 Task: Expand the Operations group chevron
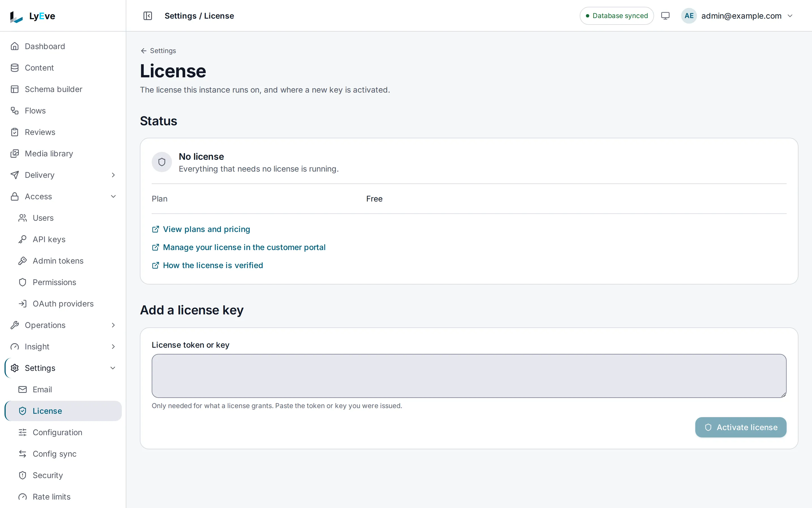(x=113, y=325)
